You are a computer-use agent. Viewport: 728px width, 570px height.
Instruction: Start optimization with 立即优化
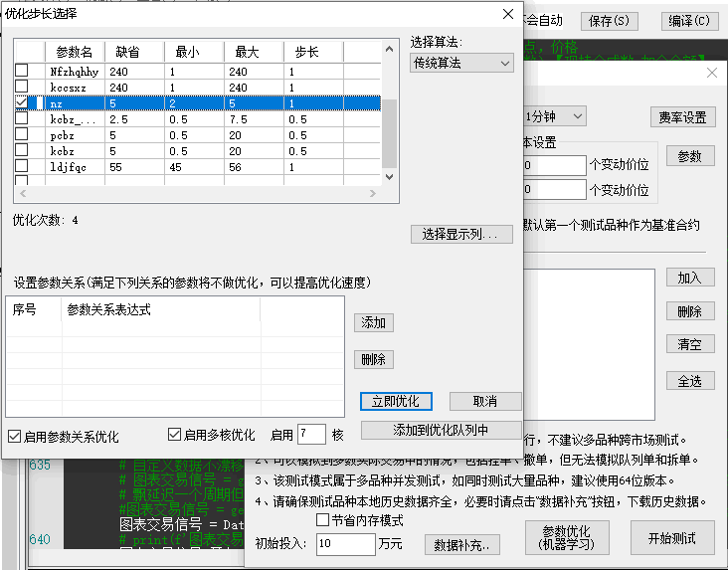coord(396,401)
